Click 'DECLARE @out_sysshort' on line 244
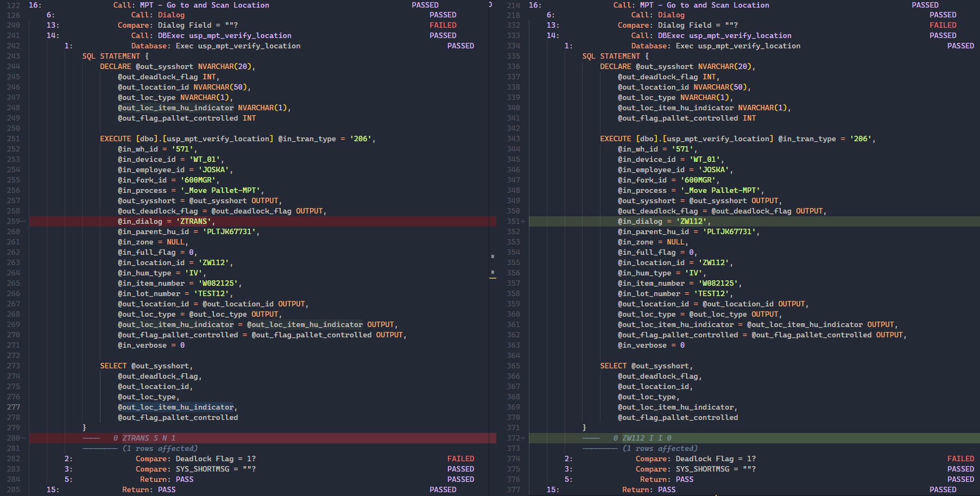This screenshot has width=980, height=496. click(147, 66)
